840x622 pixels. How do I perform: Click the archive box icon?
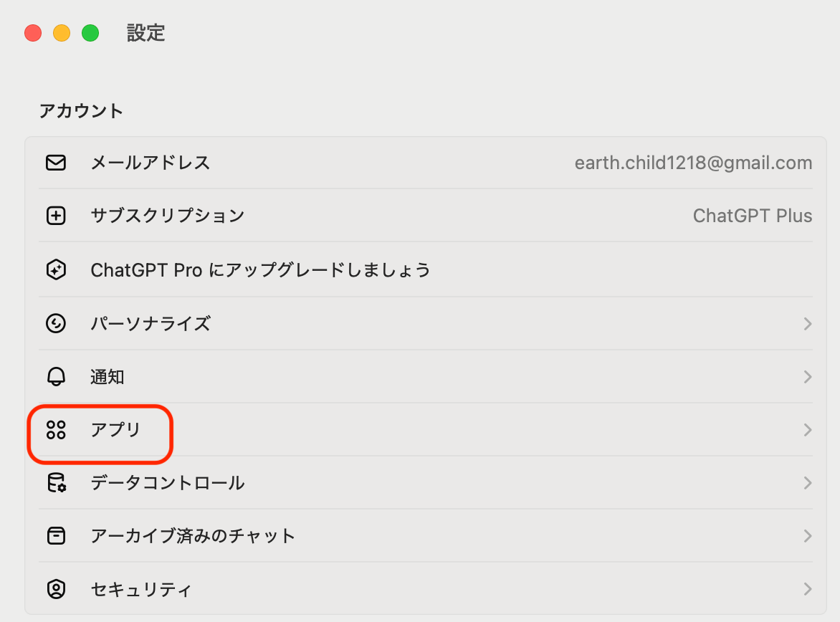[56, 536]
